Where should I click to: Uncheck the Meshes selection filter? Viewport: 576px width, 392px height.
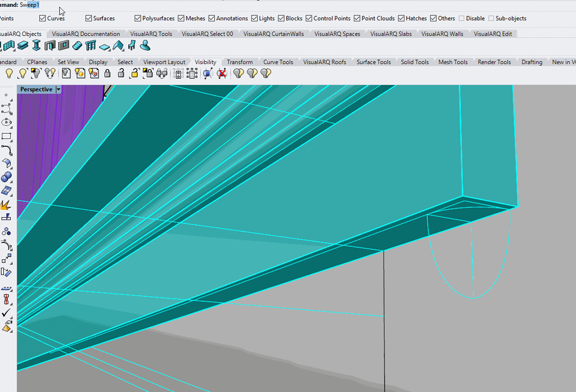point(181,18)
